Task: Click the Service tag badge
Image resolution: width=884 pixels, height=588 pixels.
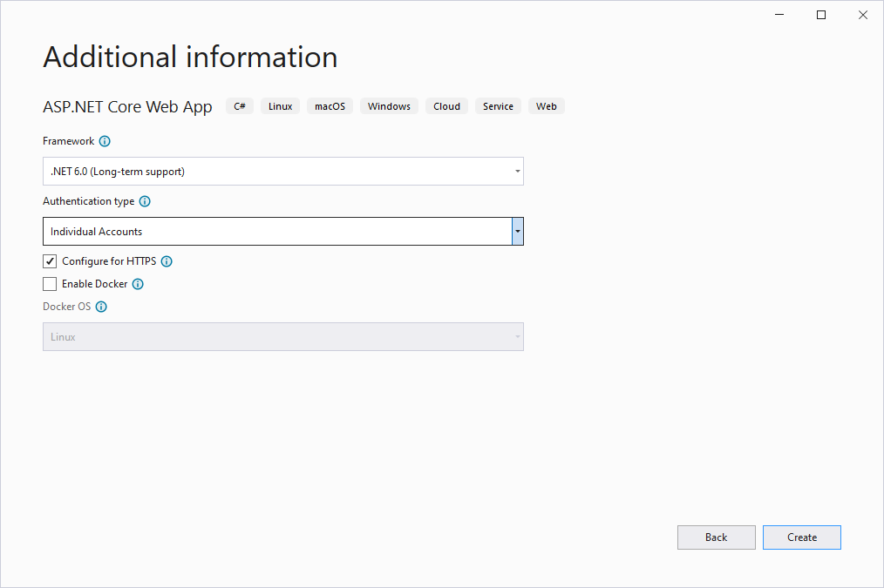Action: pyautogui.click(x=498, y=105)
